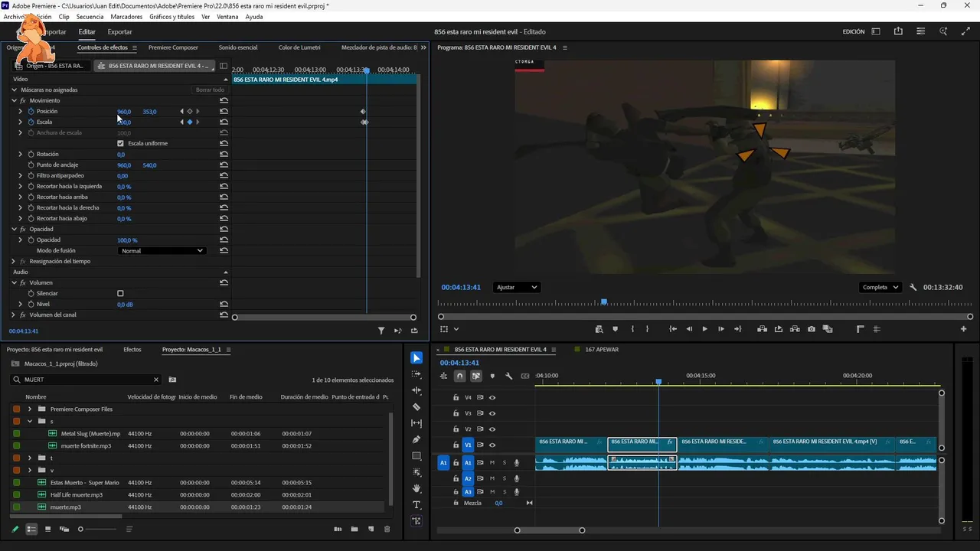Open the 167 APEWAR sequence tab
Image resolution: width=980 pixels, height=551 pixels.
coord(601,350)
